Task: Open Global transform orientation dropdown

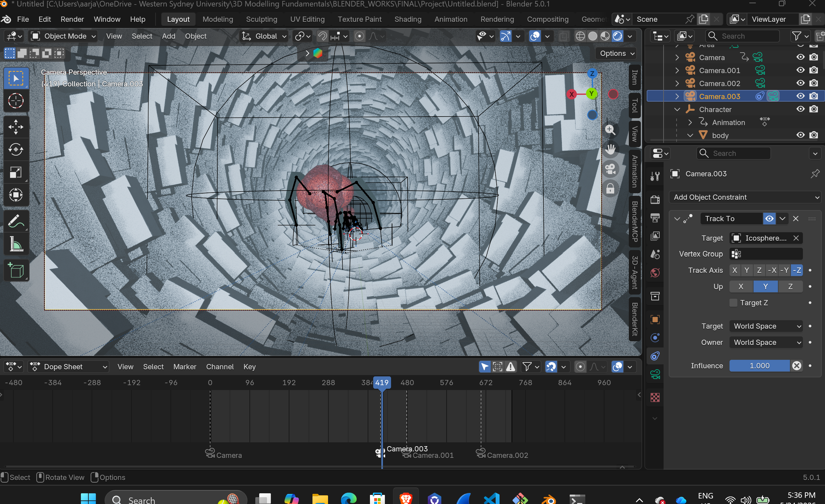Action: click(264, 36)
